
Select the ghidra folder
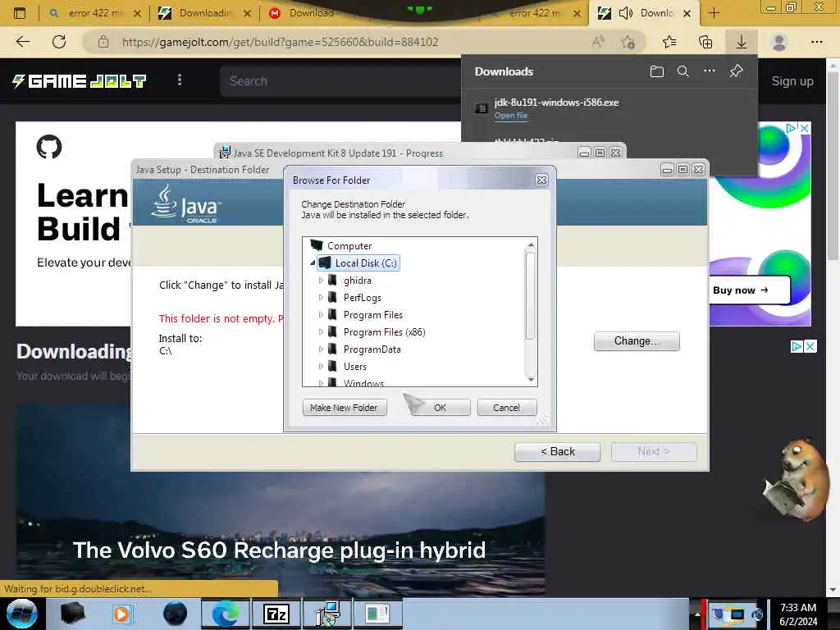(358, 281)
